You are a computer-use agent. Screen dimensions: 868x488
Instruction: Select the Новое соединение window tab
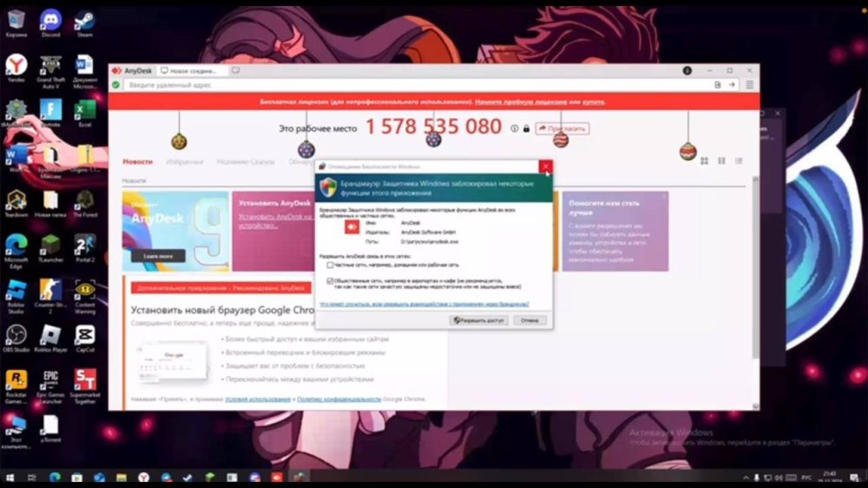tap(192, 71)
